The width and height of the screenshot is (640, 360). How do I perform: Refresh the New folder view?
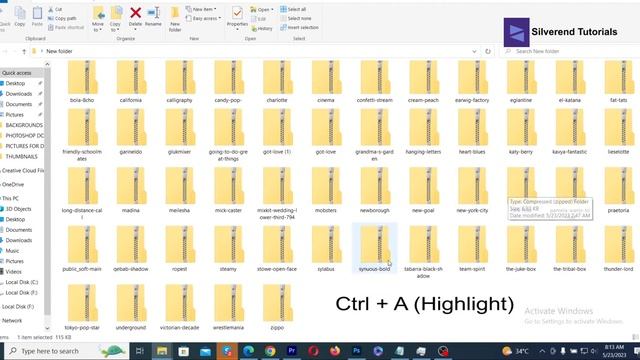click(488, 51)
